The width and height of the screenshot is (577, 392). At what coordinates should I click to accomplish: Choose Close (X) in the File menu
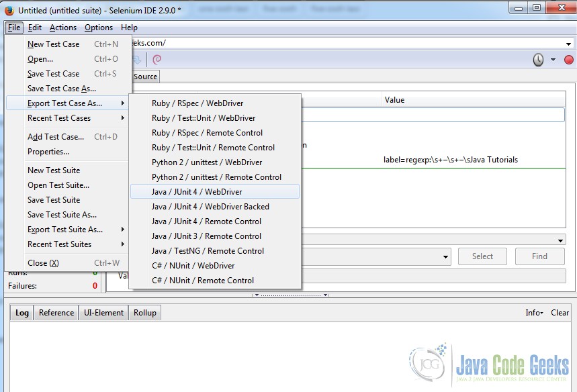pos(67,263)
